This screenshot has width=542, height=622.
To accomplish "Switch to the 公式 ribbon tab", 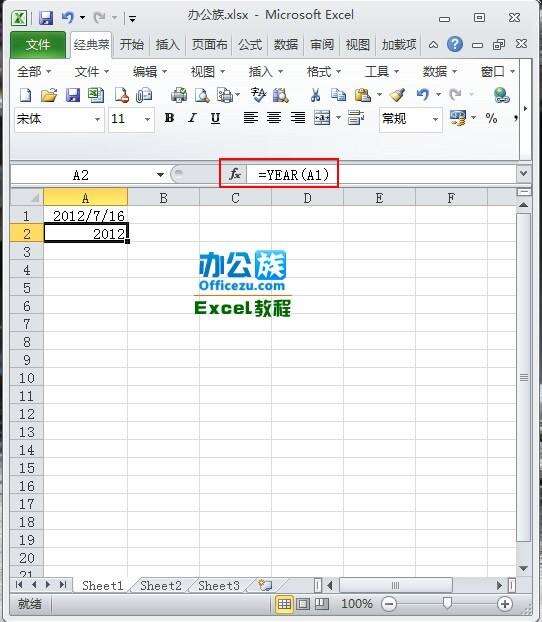I will [250, 44].
